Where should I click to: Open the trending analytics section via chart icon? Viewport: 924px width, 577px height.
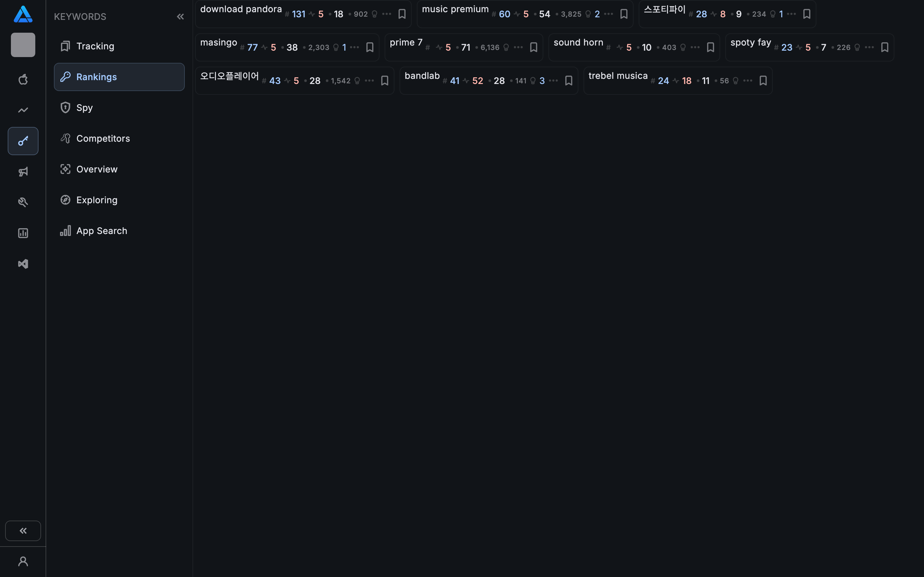23,110
